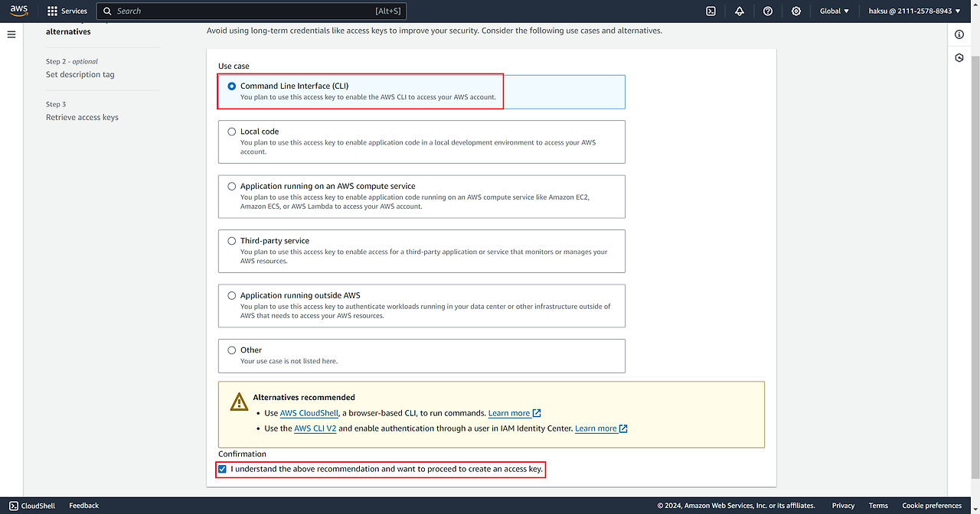Uncheck the confirmation understanding checkbox
The image size is (980, 514).
coord(223,469)
